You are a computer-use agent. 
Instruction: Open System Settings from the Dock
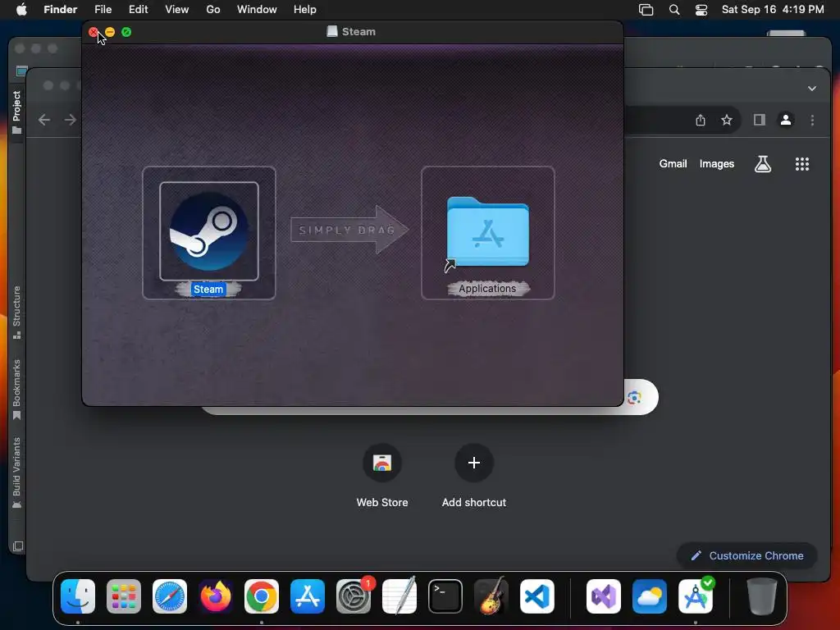tap(354, 596)
